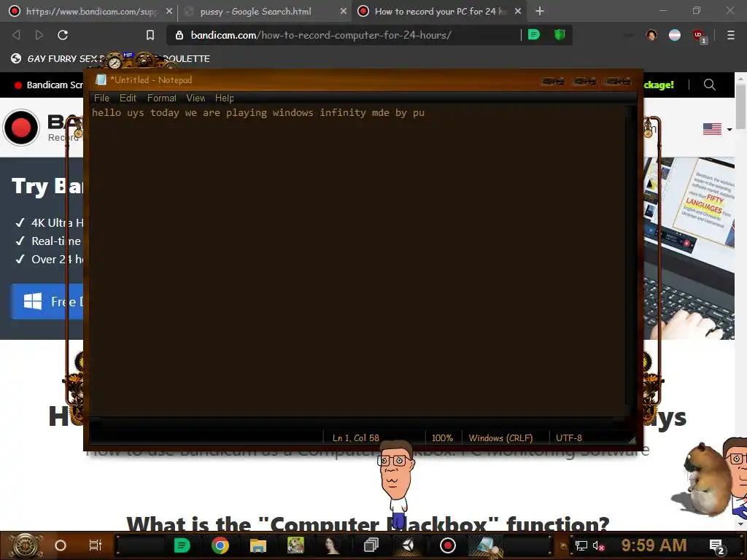Click the padlock site-info icon

coord(179,35)
